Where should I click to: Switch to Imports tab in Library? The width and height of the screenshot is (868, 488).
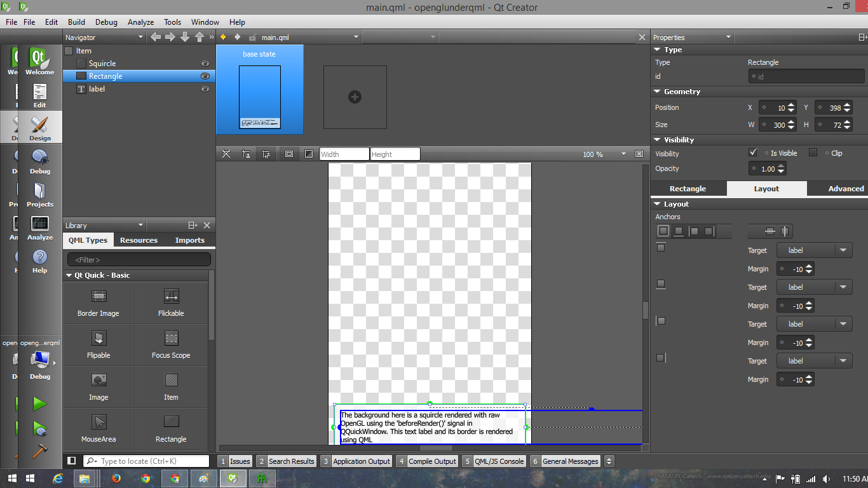pyautogui.click(x=190, y=240)
